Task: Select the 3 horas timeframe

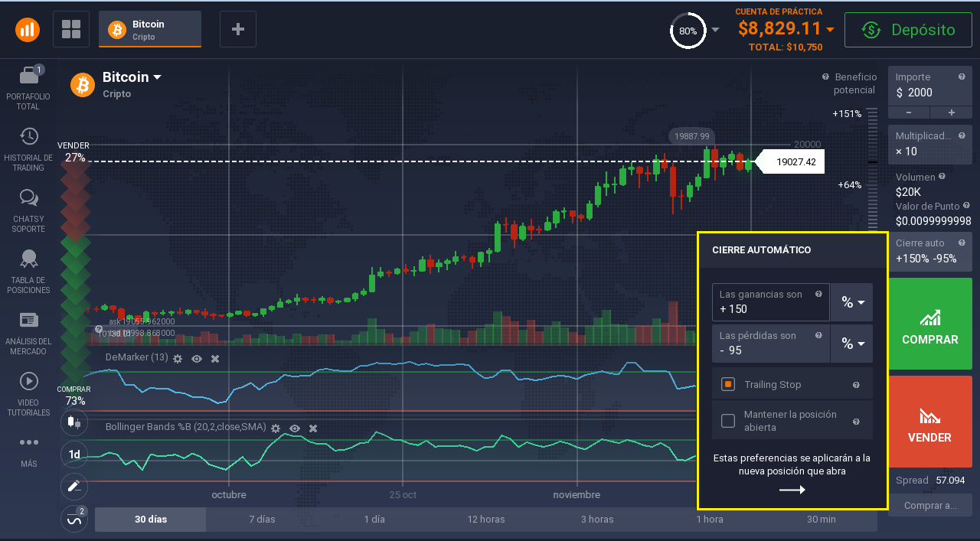Action: point(597,519)
